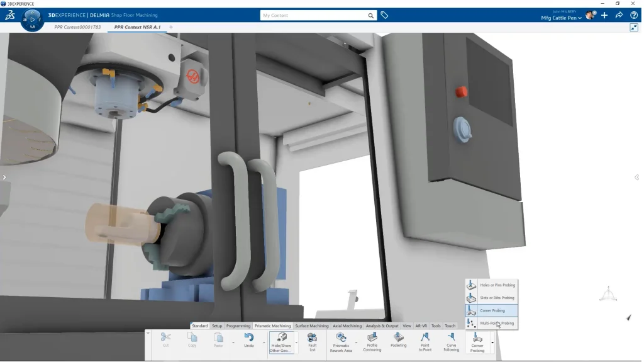The height and width of the screenshot is (362, 644).
Task: Open the 3DEXPERIENCE compass
Action: pos(32,19)
